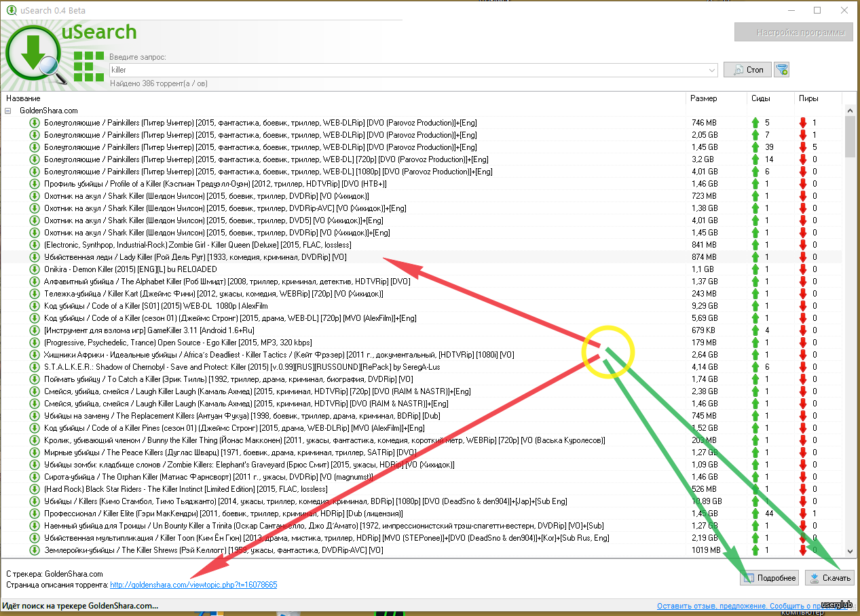This screenshot has width=860, height=616.
Task: Click download icon of The Killer Shrews
Action: [x=35, y=550]
